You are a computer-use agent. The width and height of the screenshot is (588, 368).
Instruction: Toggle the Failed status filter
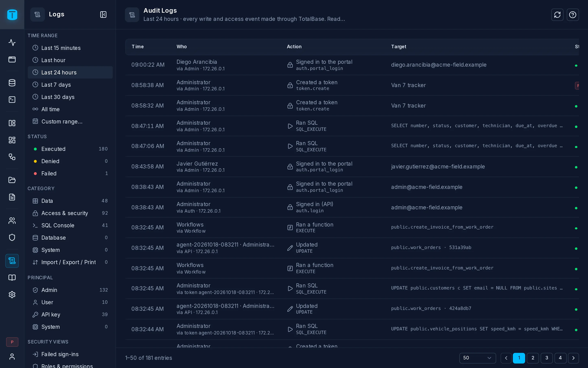70,173
